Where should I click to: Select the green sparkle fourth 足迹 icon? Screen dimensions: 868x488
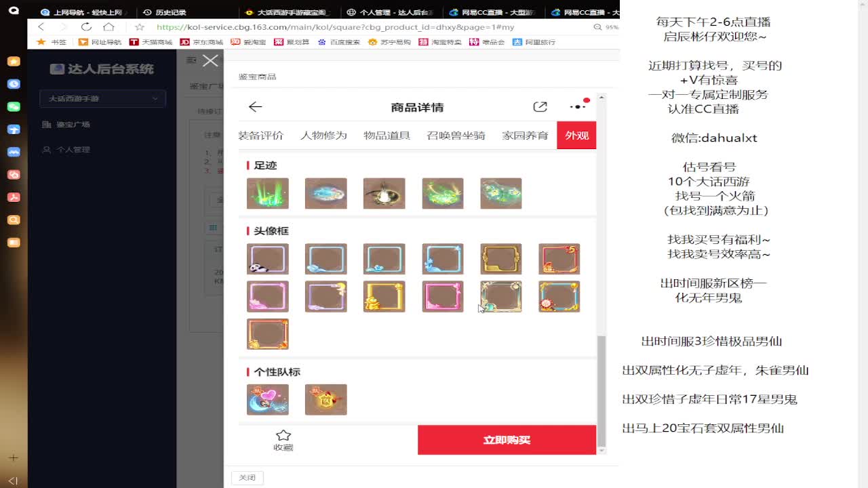click(443, 193)
